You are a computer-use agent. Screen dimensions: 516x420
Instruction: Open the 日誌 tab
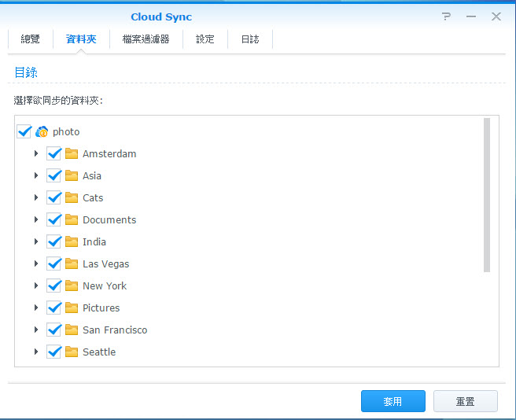click(x=250, y=39)
